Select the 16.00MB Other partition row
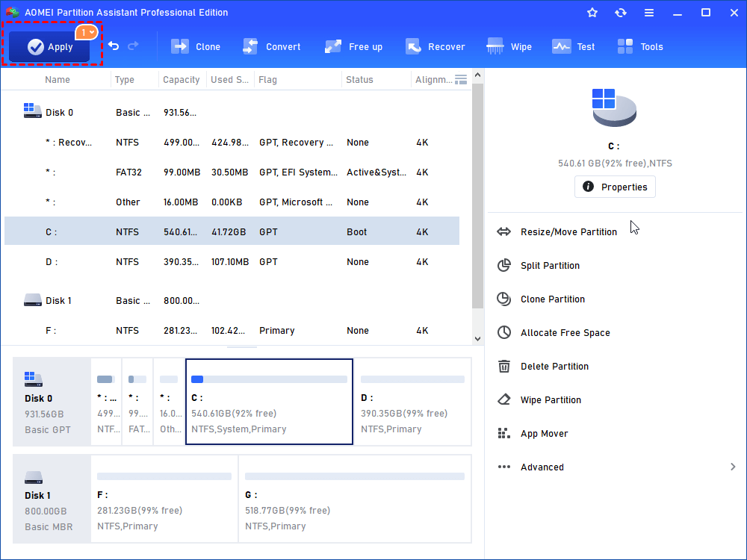 pyautogui.click(x=232, y=202)
